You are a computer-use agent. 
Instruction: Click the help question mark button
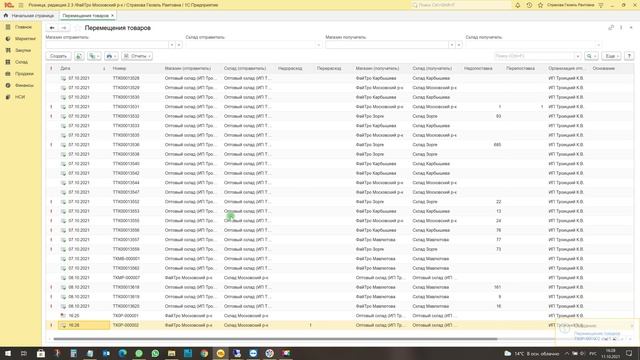(629, 56)
